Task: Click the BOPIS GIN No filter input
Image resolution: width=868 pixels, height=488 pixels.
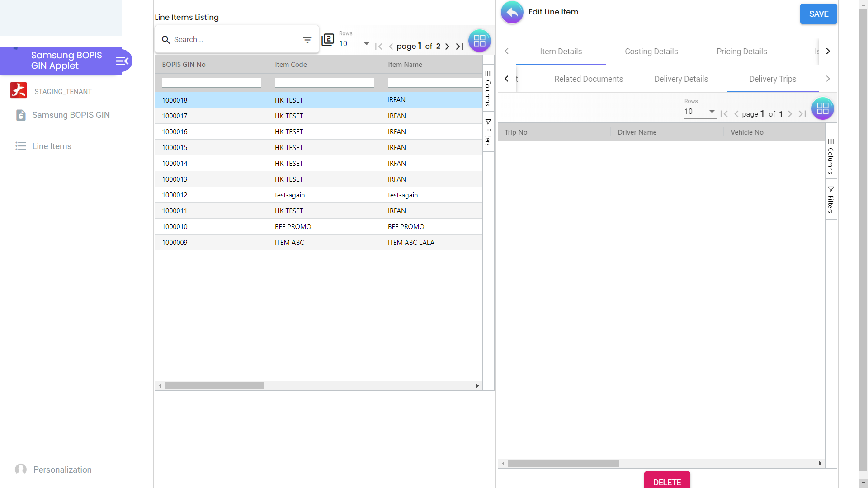Action: click(x=211, y=83)
